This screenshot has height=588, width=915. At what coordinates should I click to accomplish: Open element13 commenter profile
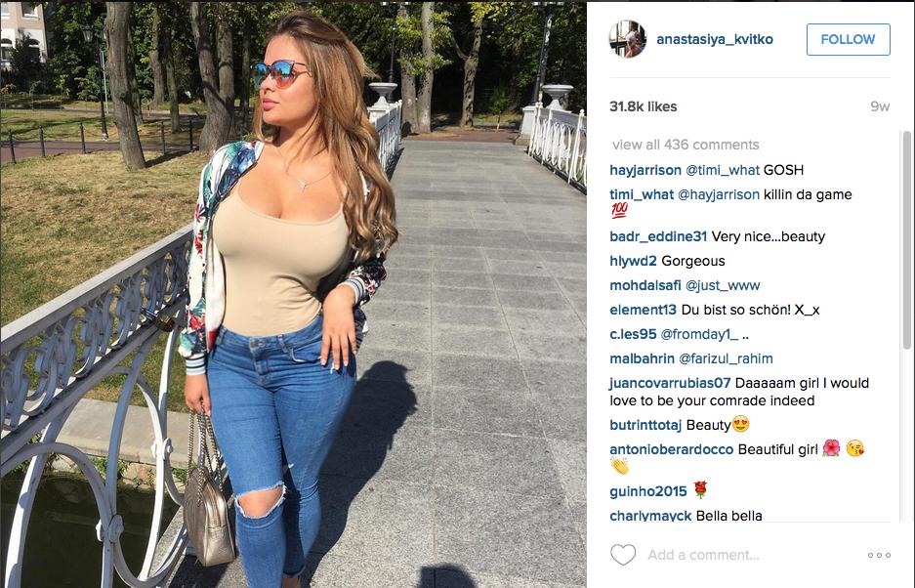(644, 310)
